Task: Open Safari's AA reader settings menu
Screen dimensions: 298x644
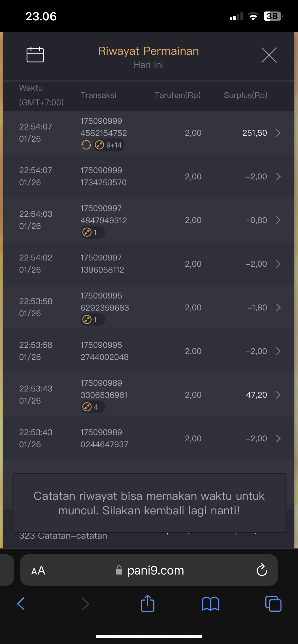Action: [38, 570]
